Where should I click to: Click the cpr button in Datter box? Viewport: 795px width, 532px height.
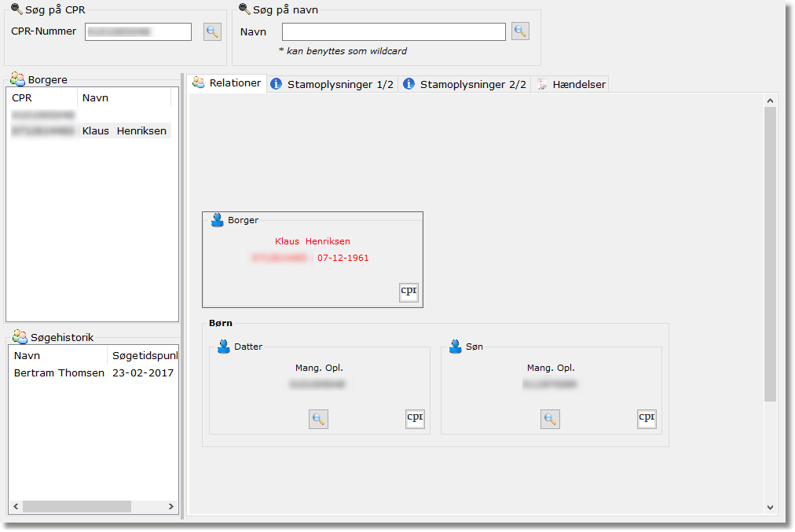click(x=415, y=419)
